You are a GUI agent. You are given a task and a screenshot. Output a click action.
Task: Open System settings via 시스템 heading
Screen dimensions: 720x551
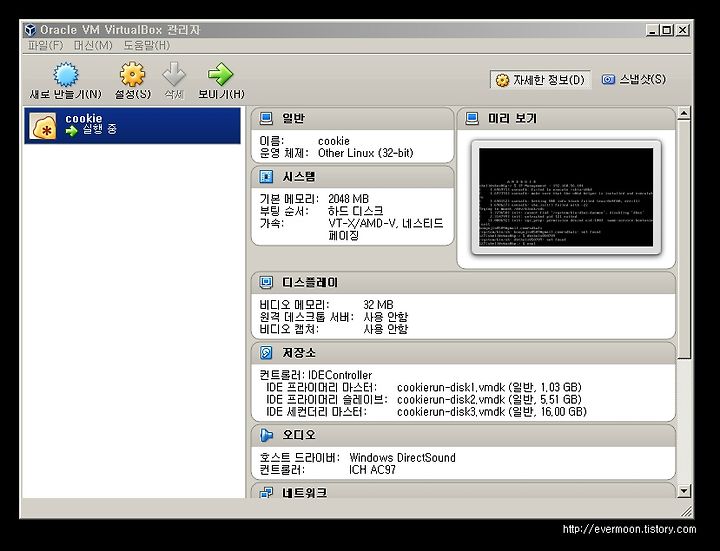tap(299, 176)
